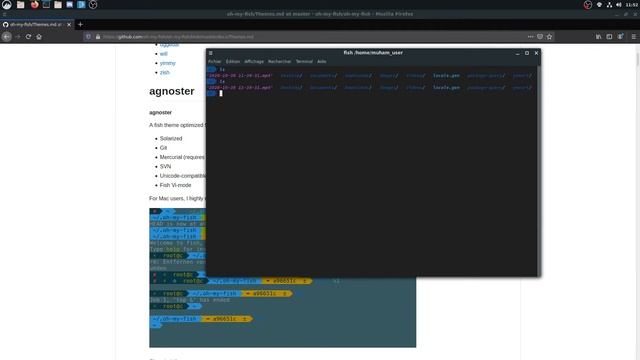This screenshot has height=360, width=640.
Task: Open page actions three-dot menu
Action: 530,37
